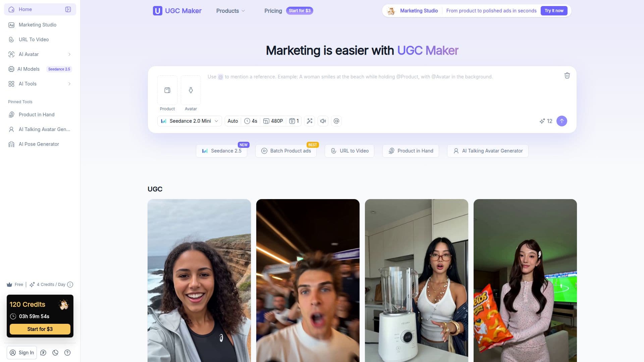Open the language icon beside Sign In
The width and height of the screenshot is (644, 362).
[43, 353]
